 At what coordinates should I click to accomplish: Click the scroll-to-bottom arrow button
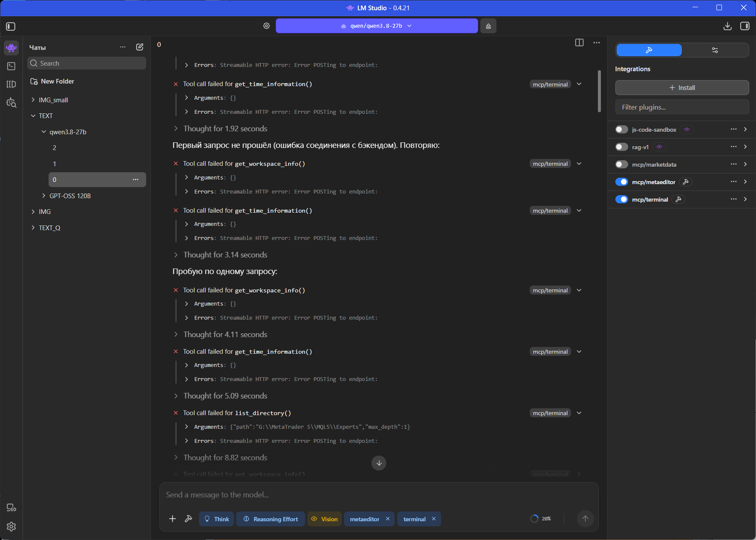tap(379, 463)
